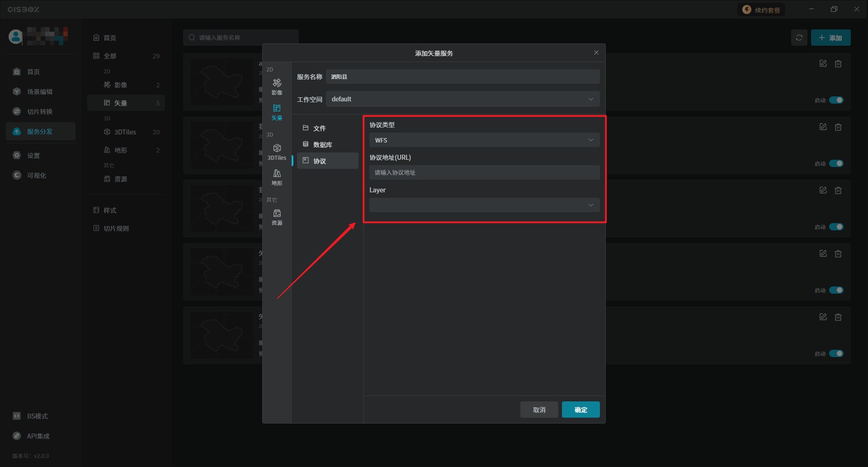Screen dimensions: 868x467
Task: Click delete trash icon of second service card
Action: click(838, 127)
